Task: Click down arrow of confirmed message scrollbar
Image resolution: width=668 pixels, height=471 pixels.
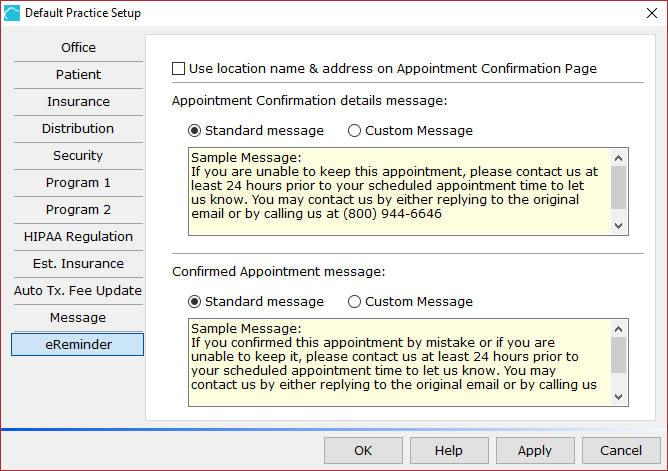Action: [x=619, y=397]
